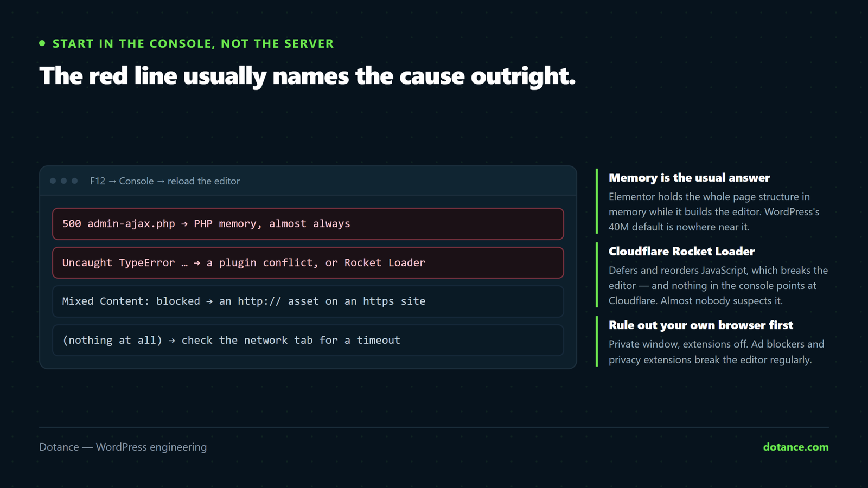Click the 'Cloudflare Rocket Loader' heading
This screenshot has width=868, height=488.
(x=681, y=252)
